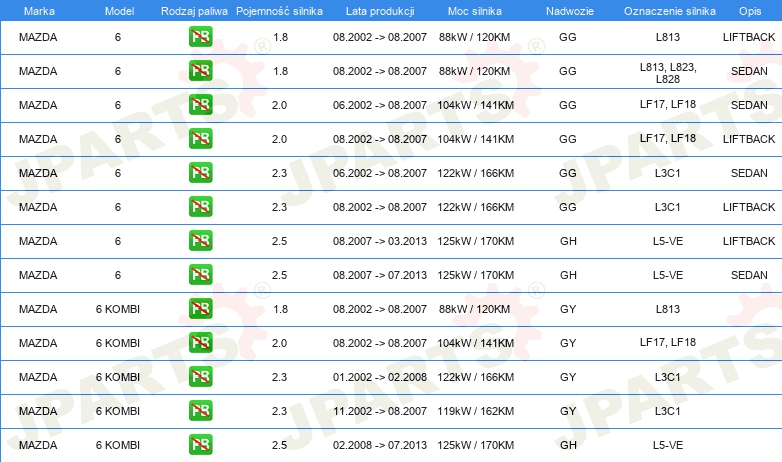Click petrol fuel icon in 6 KOMBI 1.8 row
Image resolution: width=782 pixels, height=462 pixels.
(200, 308)
